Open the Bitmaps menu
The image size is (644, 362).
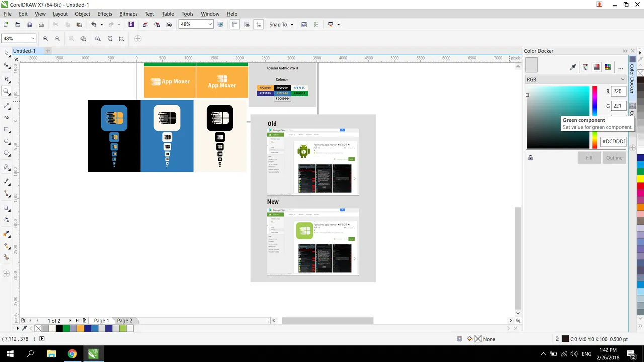129,14
